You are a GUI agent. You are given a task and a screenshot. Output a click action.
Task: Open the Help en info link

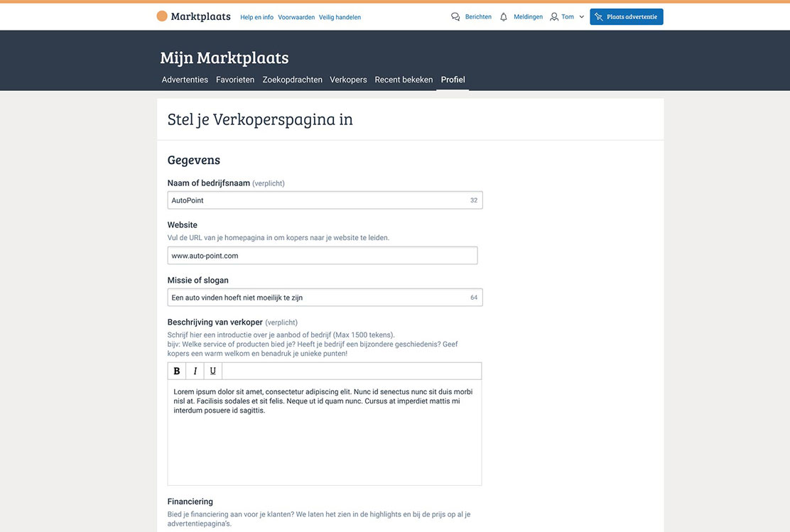tap(257, 17)
